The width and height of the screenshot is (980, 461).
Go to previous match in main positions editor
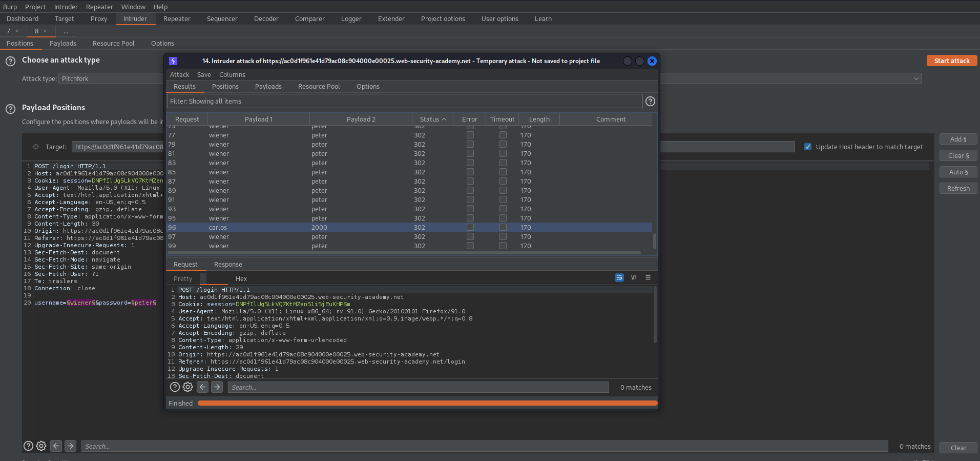pyautogui.click(x=56, y=446)
